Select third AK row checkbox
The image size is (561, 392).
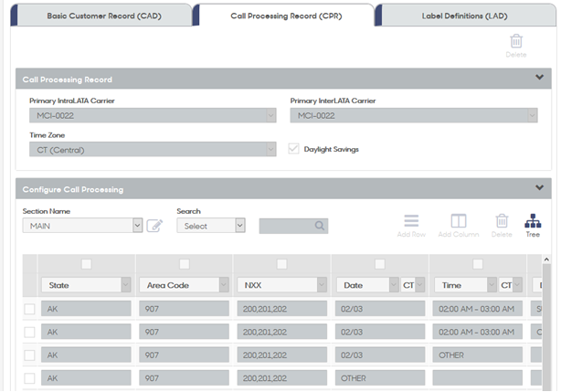click(x=29, y=355)
